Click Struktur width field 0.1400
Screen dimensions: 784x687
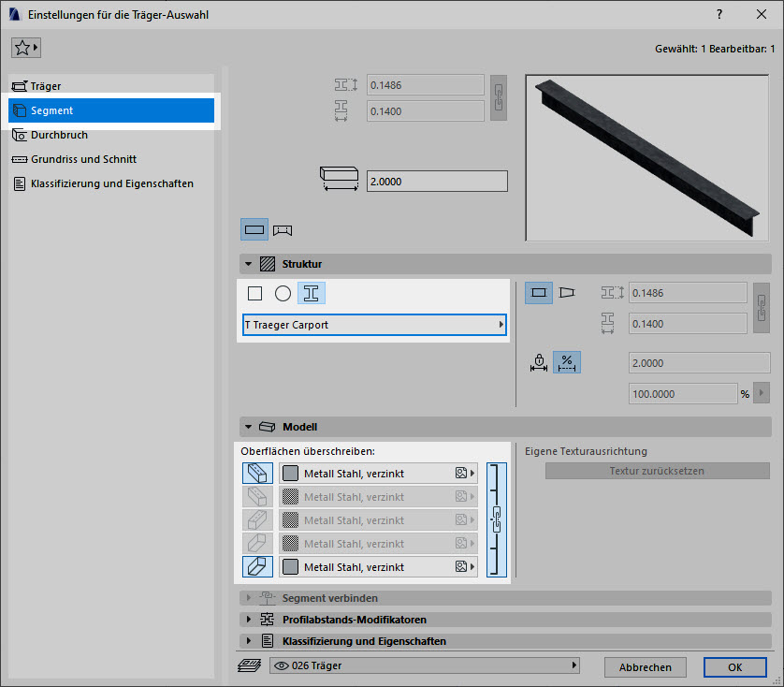tap(688, 324)
